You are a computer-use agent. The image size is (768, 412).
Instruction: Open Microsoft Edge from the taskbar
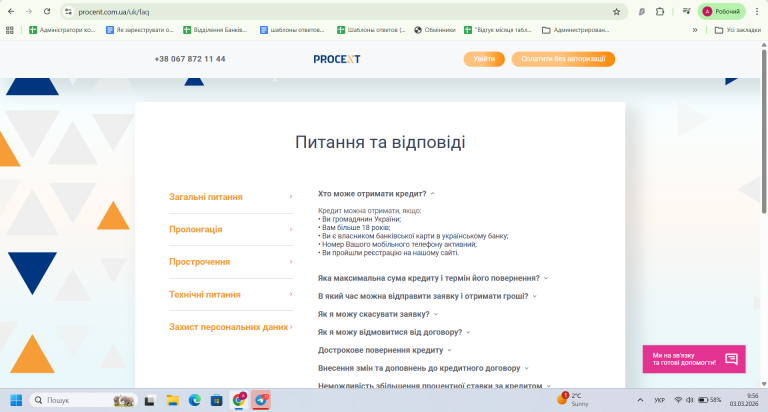pos(195,400)
